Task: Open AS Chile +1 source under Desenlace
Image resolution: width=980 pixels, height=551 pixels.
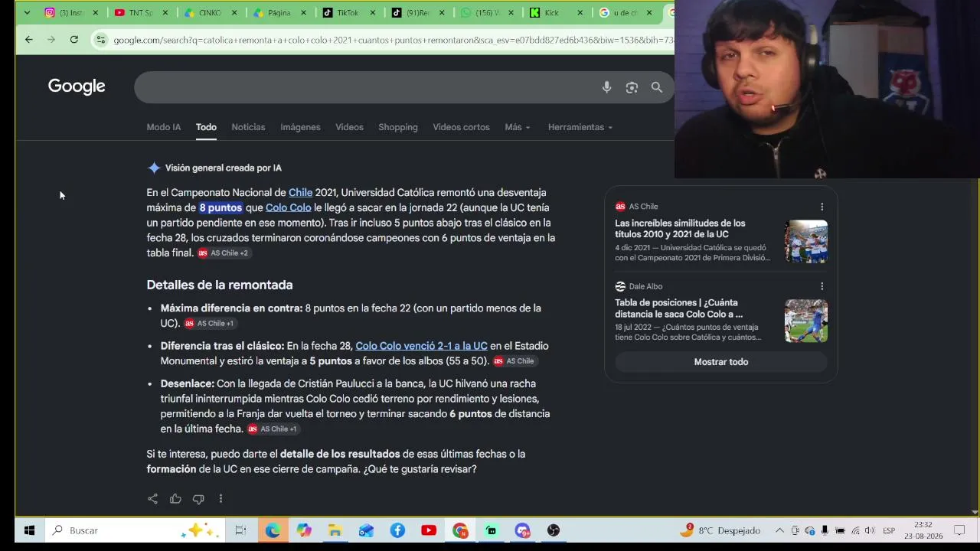Action: [273, 429]
